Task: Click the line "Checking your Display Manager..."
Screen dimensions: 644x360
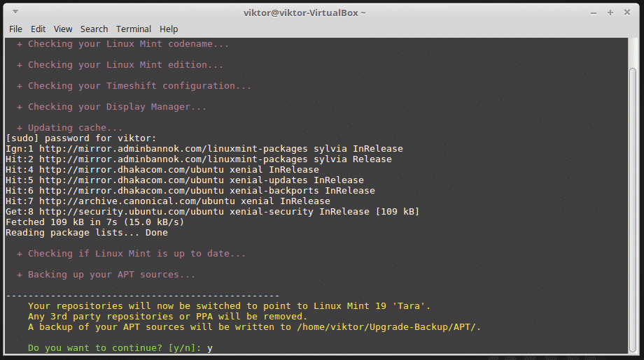Action: click(x=112, y=107)
